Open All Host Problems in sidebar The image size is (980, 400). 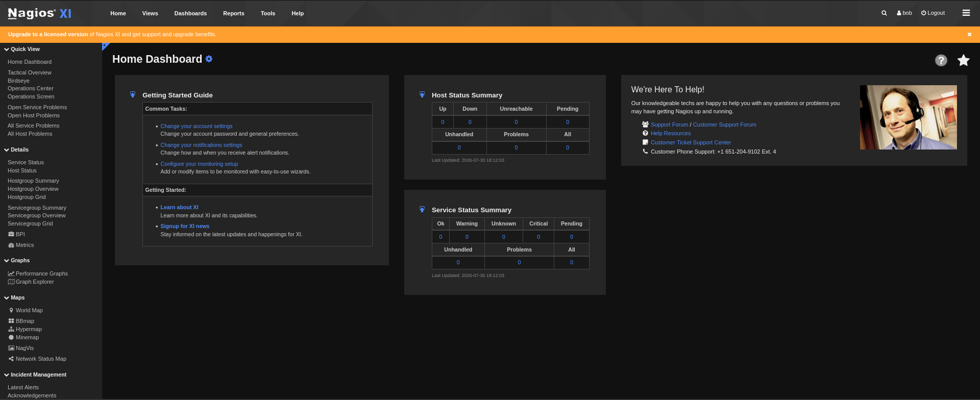pos(30,134)
